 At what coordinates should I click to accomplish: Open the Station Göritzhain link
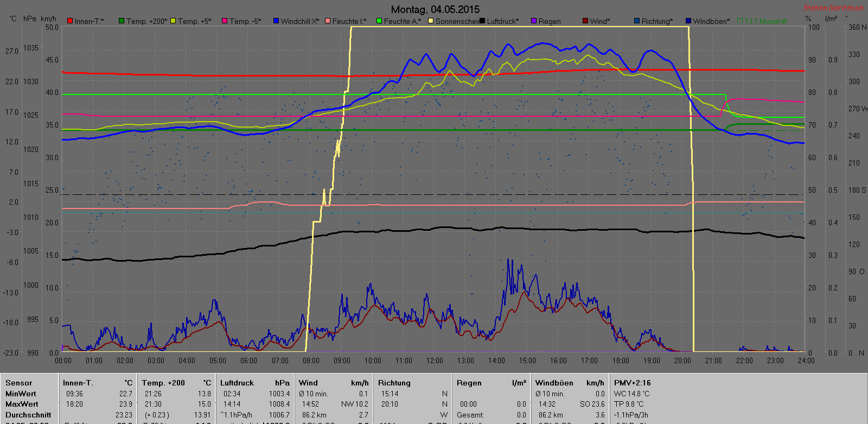coord(833,8)
